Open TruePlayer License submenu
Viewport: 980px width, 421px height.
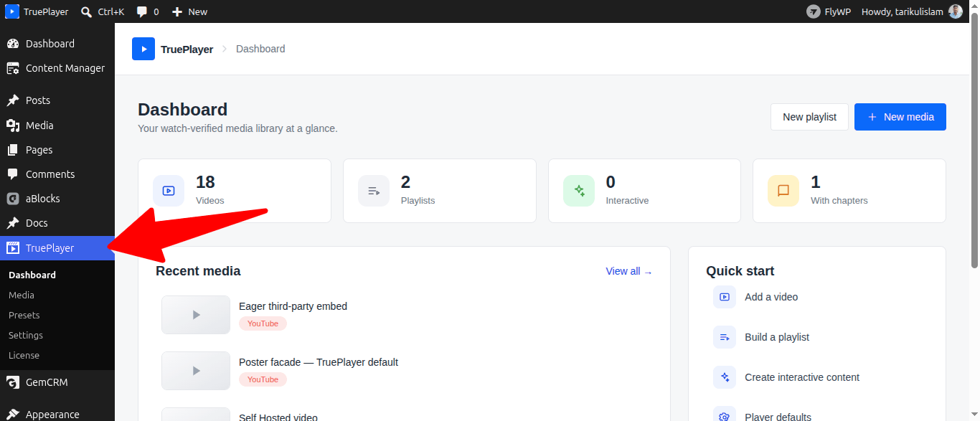[24, 355]
